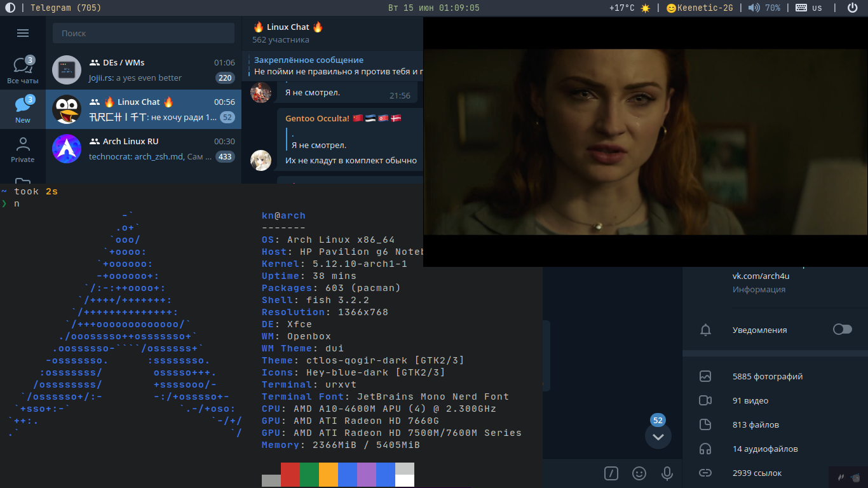Click 'Gentoo Occulta!' sender name

[317, 118]
